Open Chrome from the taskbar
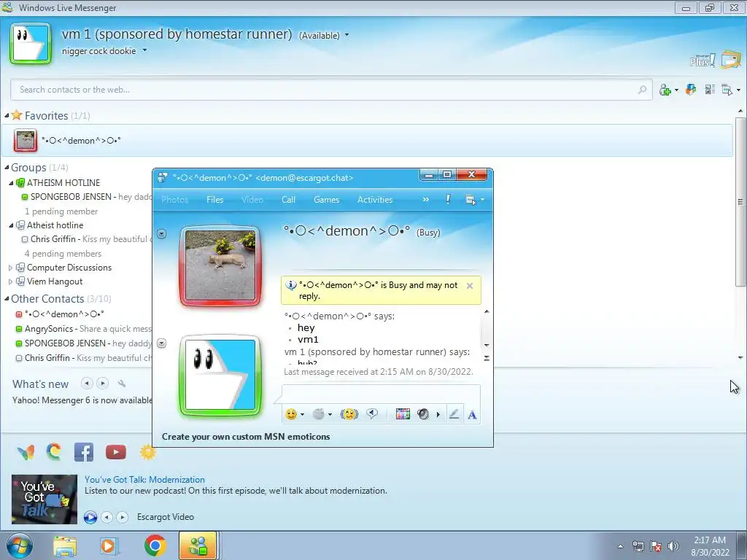Image resolution: width=747 pixels, height=560 pixels. click(155, 545)
